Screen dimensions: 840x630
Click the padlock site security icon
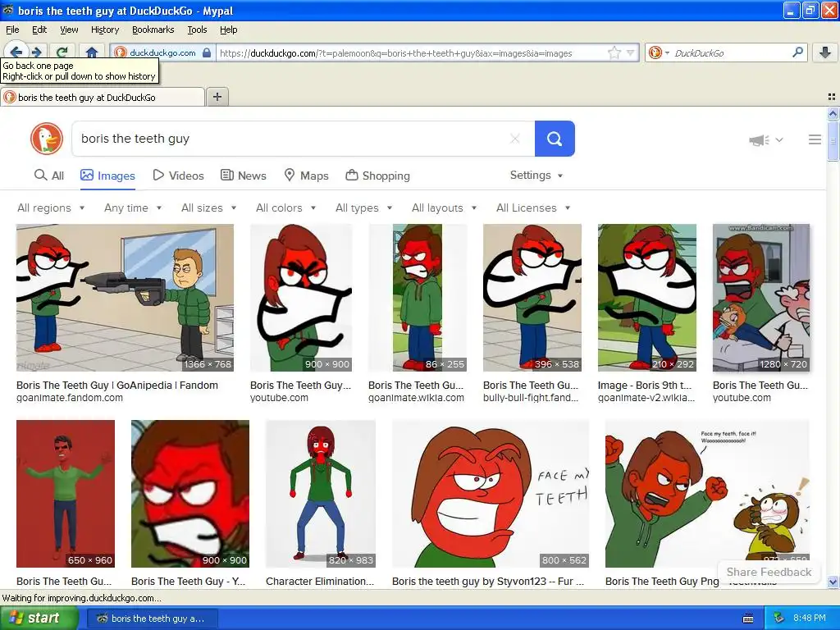click(x=207, y=52)
